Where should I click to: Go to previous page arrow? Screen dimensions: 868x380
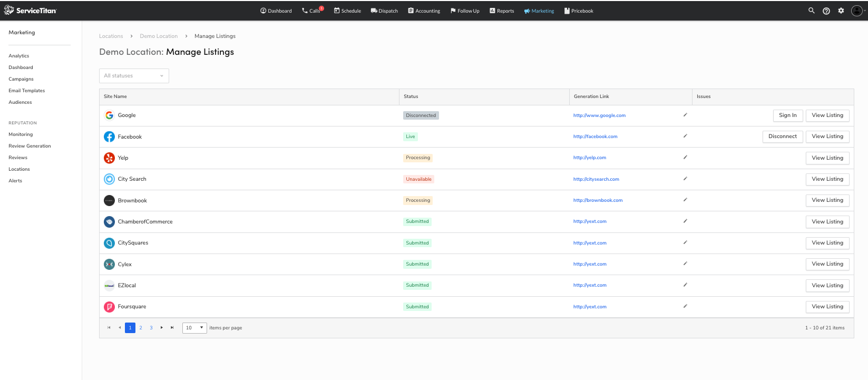pyautogui.click(x=120, y=328)
